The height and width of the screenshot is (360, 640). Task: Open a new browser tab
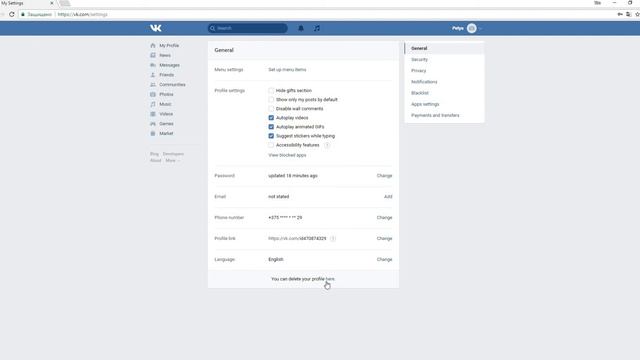(x=64, y=3)
